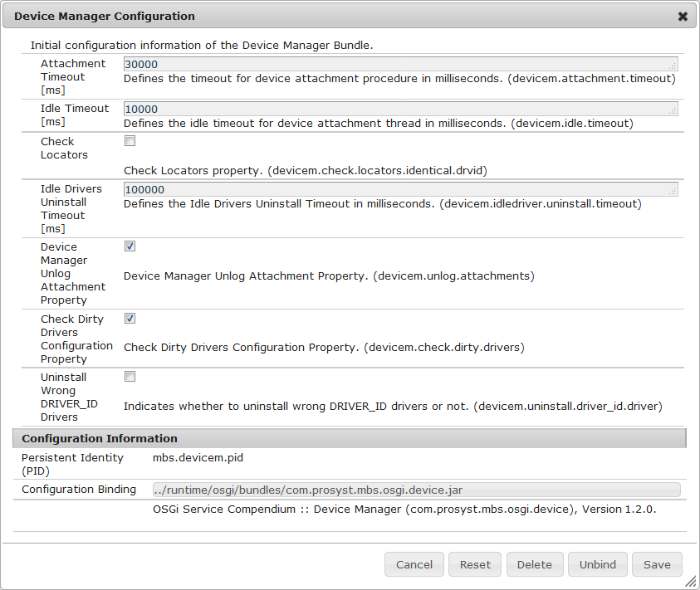Image resolution: width=700 pixels, height=590 pixels.
Task: Click the Configuration Binding path field
Action: 416,490
